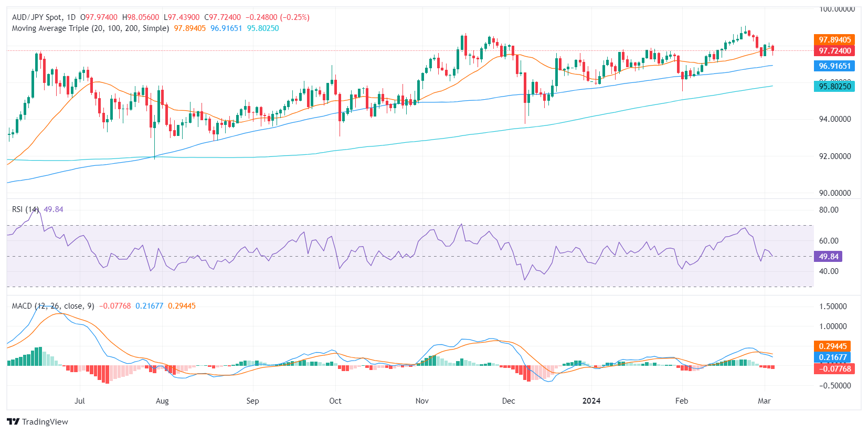Click the orange 97.89405 price axis tag
This screenshot has height=433, width=868.
click(x=834, y=40)
